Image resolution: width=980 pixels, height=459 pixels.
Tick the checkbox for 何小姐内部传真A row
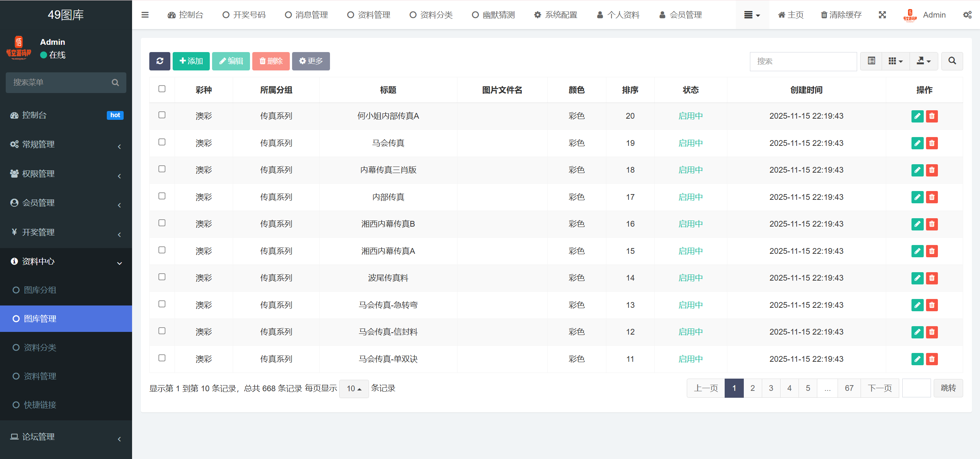click(x=162, y=115)
